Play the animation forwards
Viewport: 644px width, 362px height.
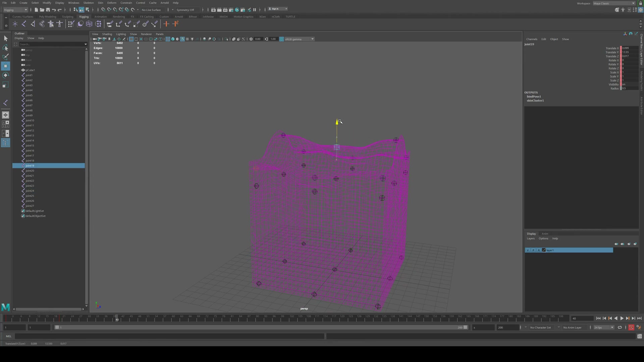click(622, 318)
